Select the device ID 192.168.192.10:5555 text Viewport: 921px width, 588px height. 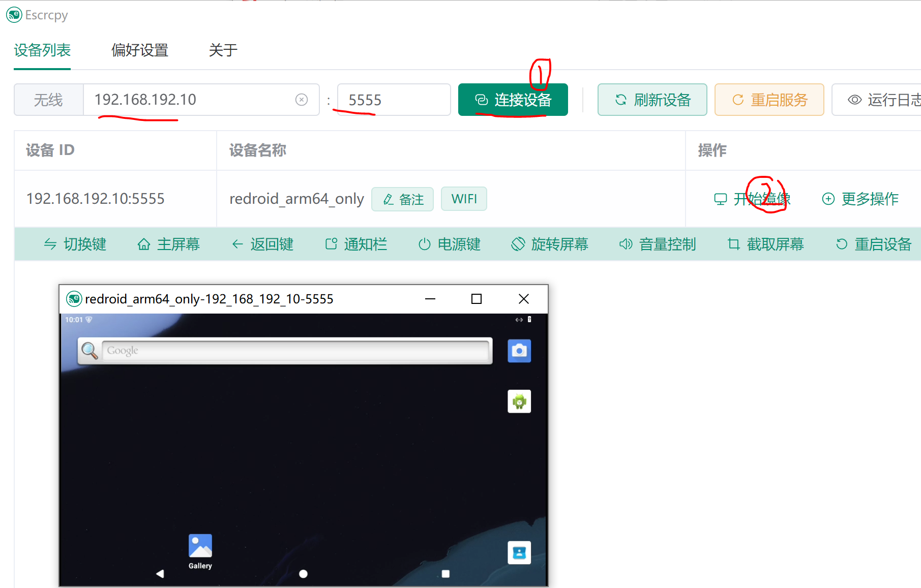tap(96, 199)
